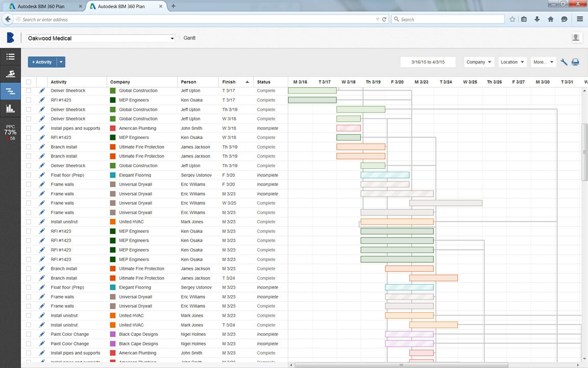
Task: Print the schedule using the printer icon
Action: click(576, 61)
